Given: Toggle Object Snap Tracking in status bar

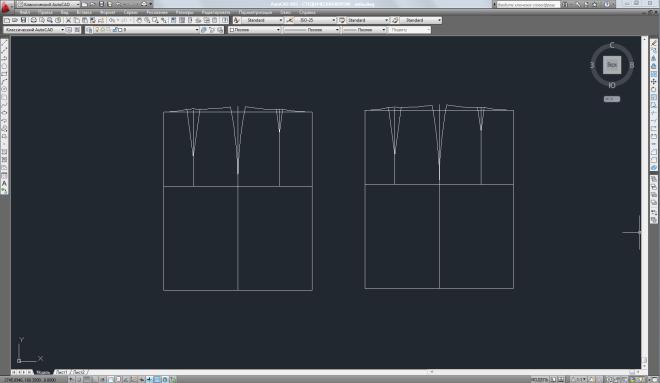Looking at the screenshot, I should tap(126, 380).
